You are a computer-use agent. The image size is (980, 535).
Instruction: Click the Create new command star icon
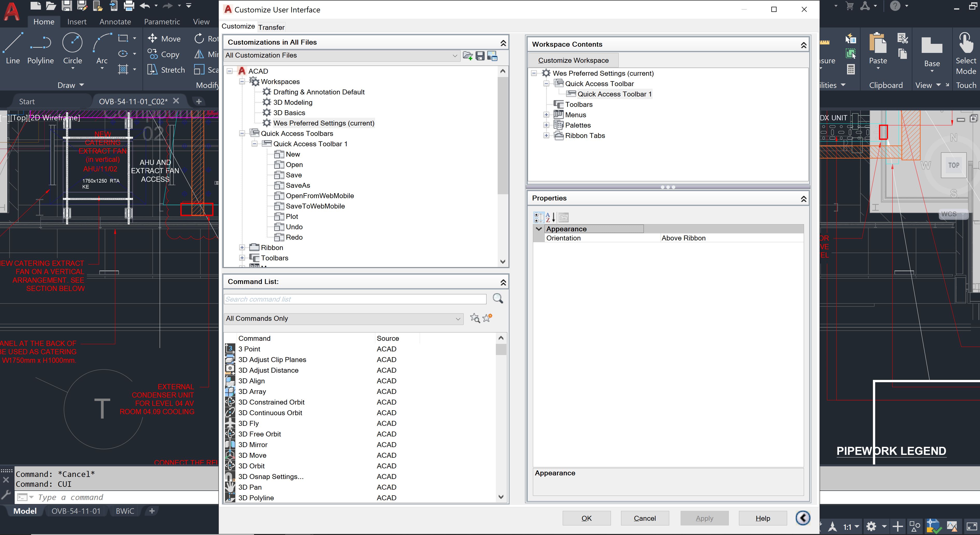click(x=487, y=318)
